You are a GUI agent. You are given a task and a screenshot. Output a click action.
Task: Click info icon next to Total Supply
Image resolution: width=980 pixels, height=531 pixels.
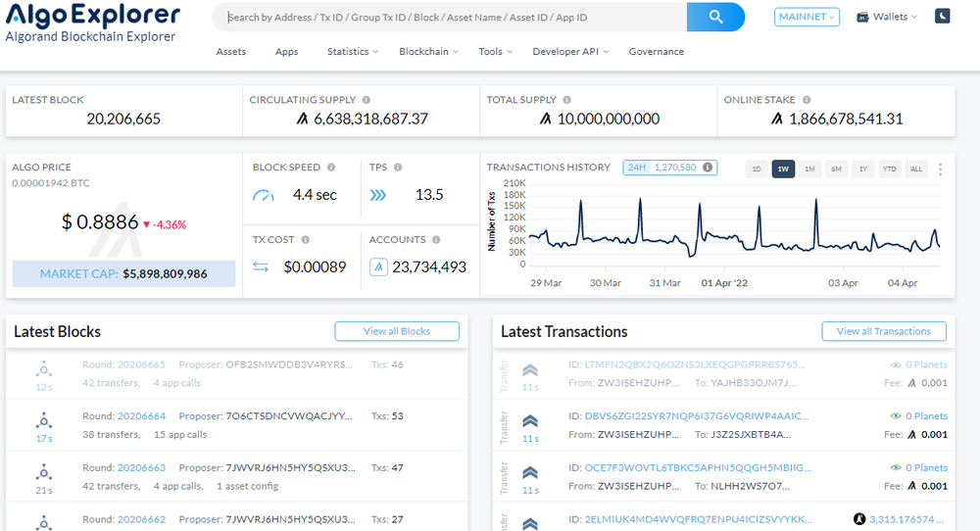(x=566, y=100)
